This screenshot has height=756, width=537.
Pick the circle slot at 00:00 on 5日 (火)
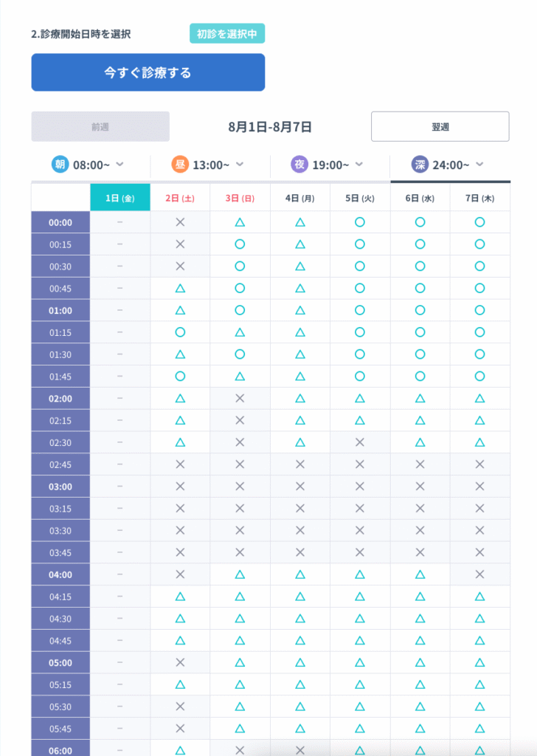tap(360, 222)
